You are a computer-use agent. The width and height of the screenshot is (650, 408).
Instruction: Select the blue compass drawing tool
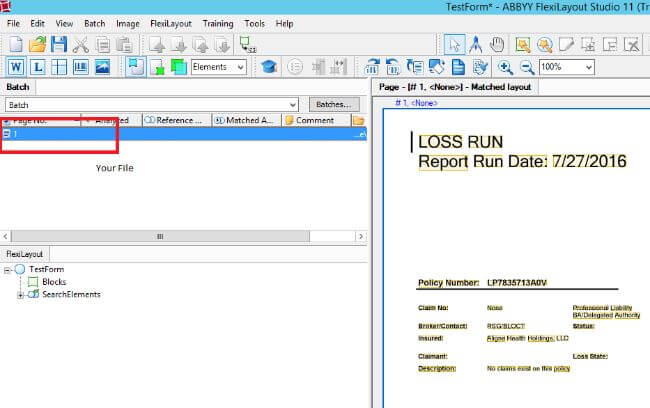click(x=475, y=44)
